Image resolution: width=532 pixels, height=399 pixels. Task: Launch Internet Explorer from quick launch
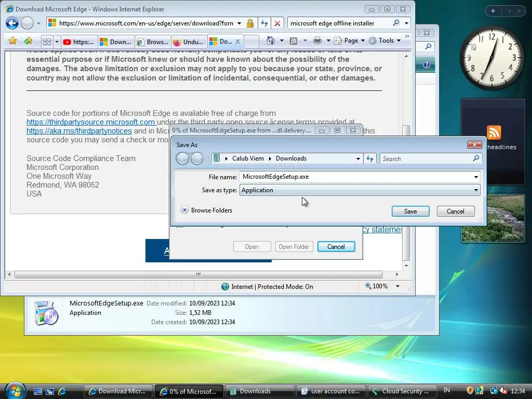tap(62, 391)
